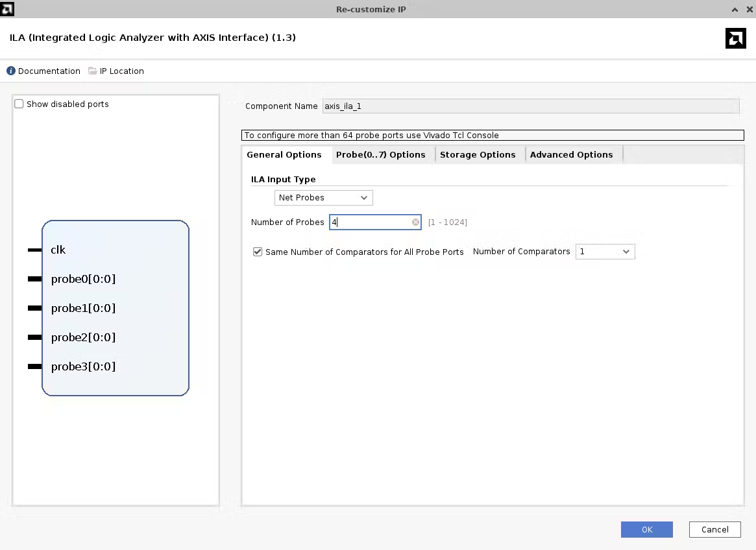This screenshot has width=756, height=550.
Task: Open the Storage Options tab
Action: pos(478,155)
